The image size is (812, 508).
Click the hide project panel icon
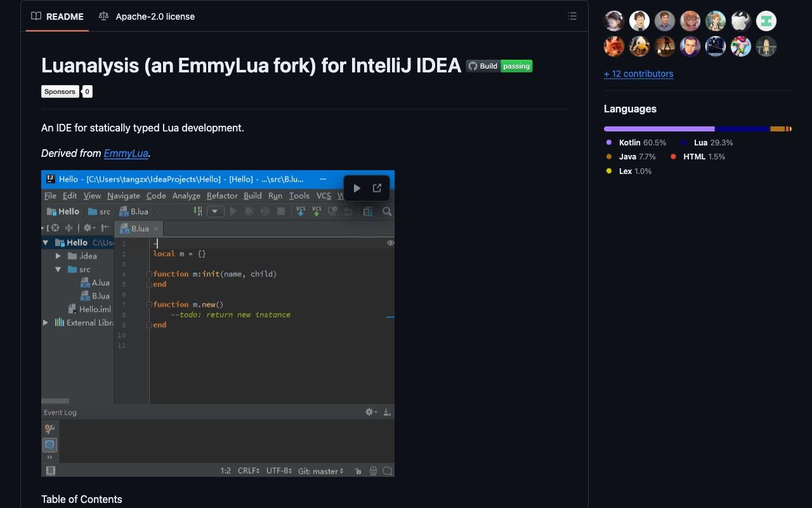105,228
